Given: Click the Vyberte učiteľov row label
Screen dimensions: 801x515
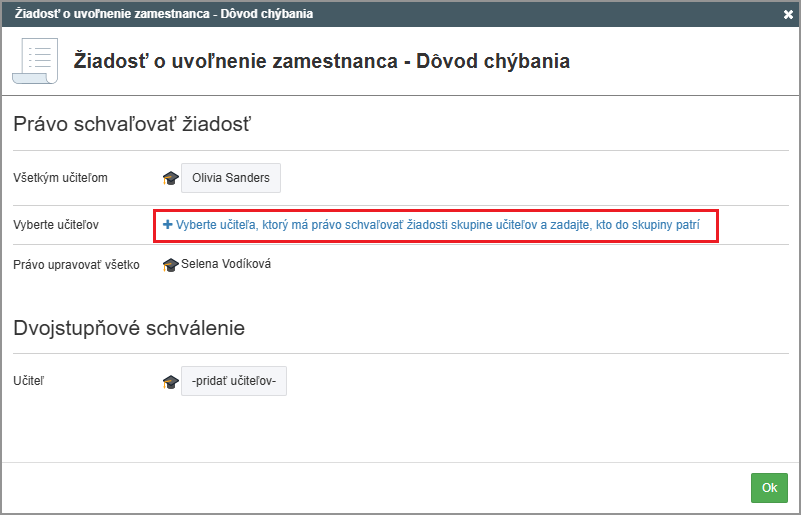Looking at the screenshot, I should tap(57, 225).
